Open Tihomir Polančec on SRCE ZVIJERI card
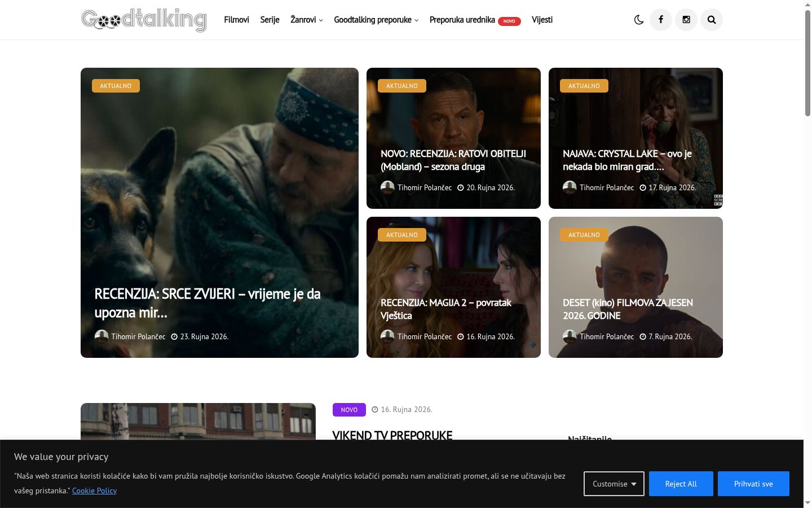This screenshot has height=508, width=812. 138,336
